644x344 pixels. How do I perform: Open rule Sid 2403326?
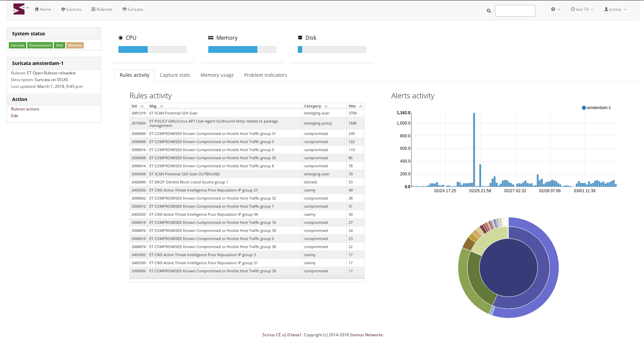tap(139, 190)
